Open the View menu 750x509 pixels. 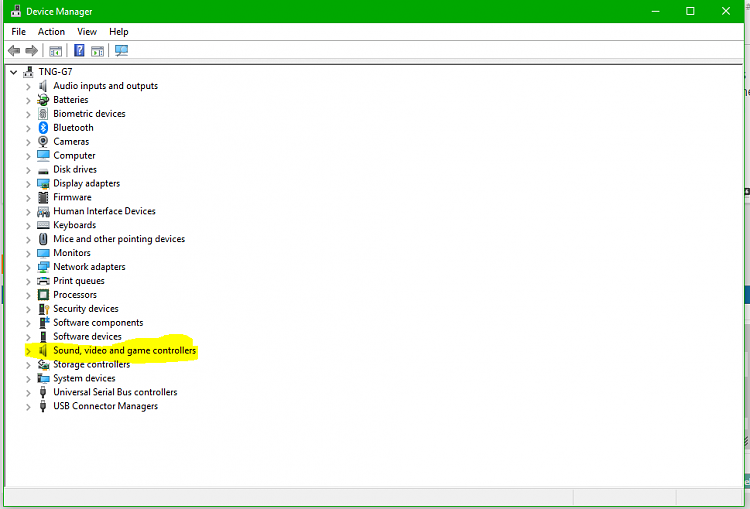coord(87,32)
